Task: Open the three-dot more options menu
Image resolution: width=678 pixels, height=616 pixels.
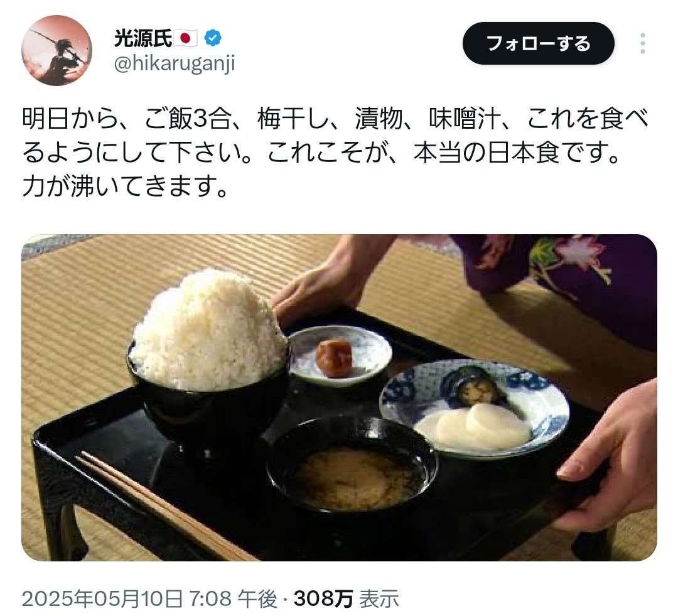Action: click(x=643, y=43)
